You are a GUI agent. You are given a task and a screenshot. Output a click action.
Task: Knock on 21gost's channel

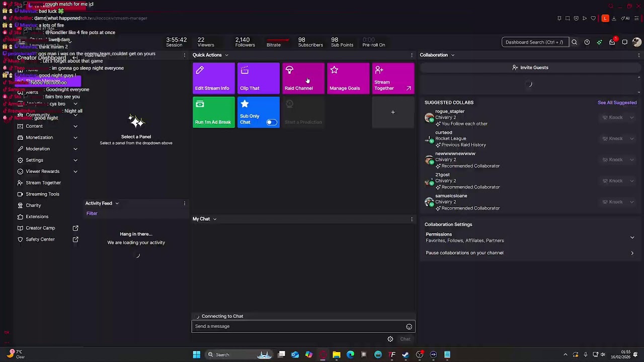(612, 181)
